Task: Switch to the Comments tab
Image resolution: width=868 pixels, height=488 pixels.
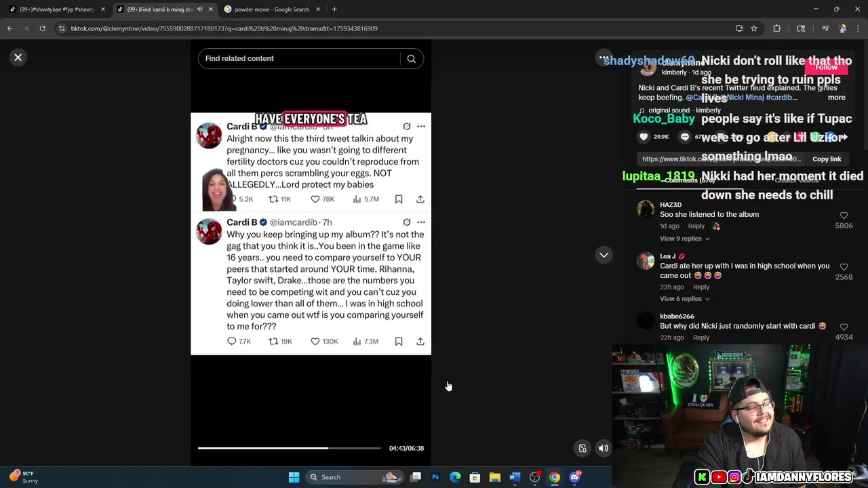Action: tap(690, 180)
